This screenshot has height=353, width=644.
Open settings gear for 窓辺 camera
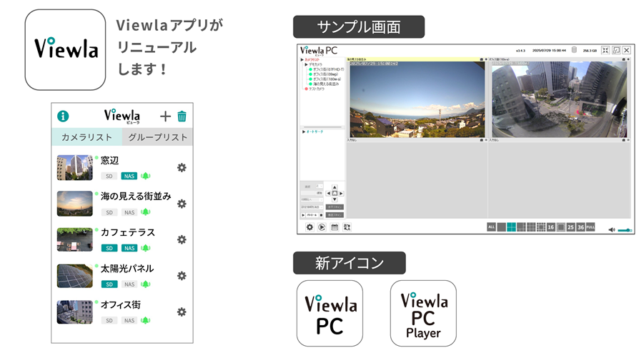coord(182,167)
